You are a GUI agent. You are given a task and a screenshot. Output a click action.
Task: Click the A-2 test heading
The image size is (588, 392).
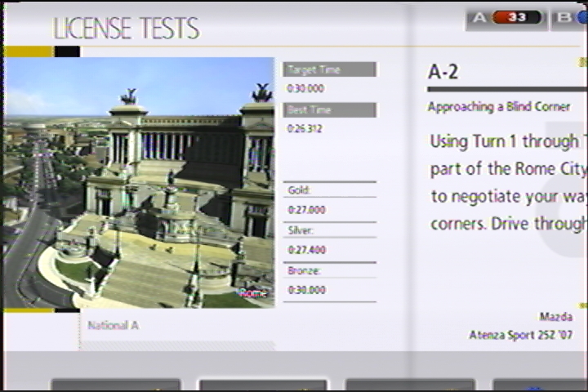(x=443, y=72)
